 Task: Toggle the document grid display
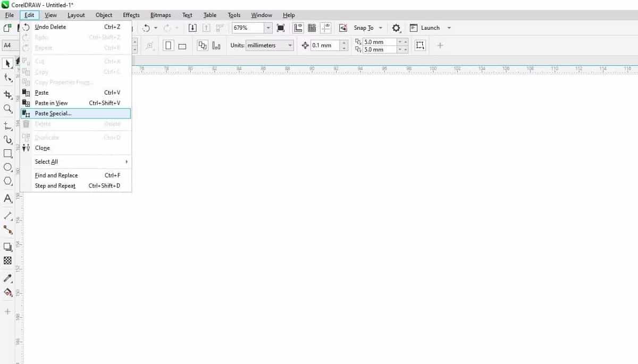[311, 28]
